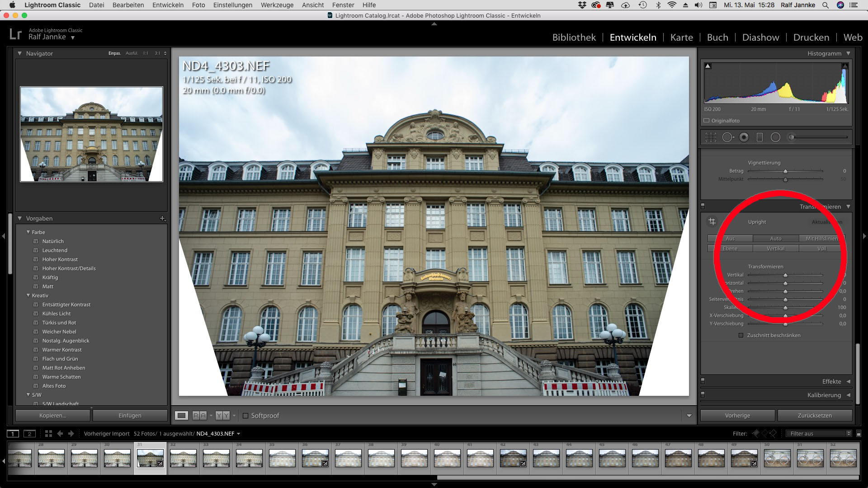Image resolution: width=868 pixels, height=488 pixels.
Task: Select the radial filter tool
Action: (x=775, y=137)
